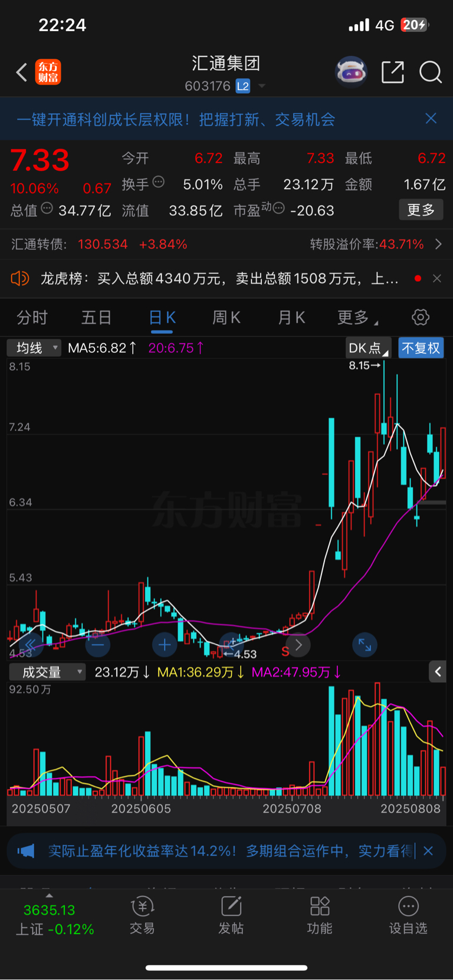Viewport: 453px width, 980px height.
Task: Tap 交易 at the bottom bar
Action: (x=142, y=916)
